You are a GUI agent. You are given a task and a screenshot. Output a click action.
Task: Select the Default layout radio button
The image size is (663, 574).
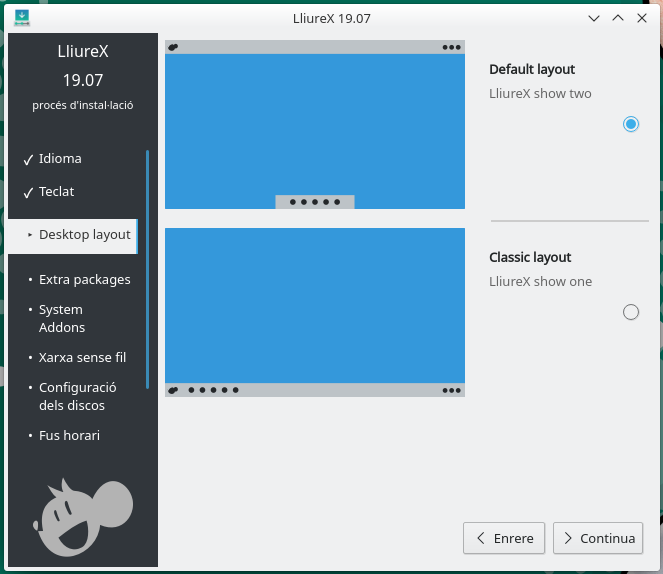coord(630,124)
